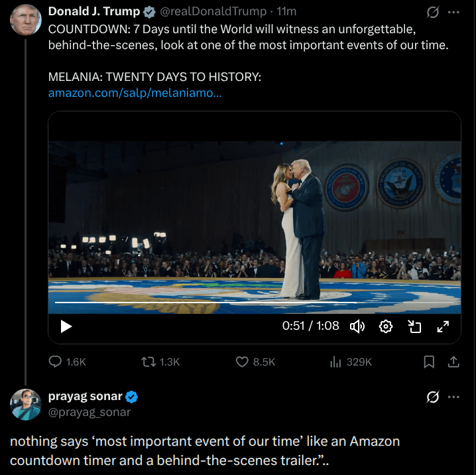Screen dimensions: 476x475
Task: Open more options on prayag sonar's reply
Action: tap(454, 397)
